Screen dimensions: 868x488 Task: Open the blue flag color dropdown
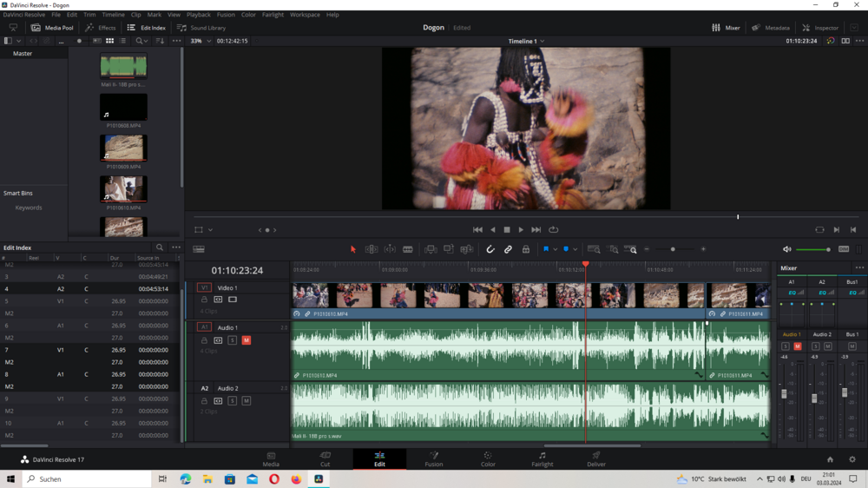pyautogui.click(x=556, y=249)
